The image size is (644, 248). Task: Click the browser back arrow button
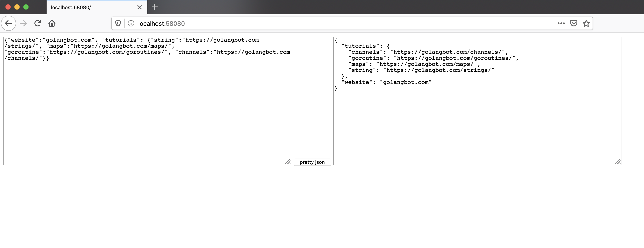click(x=8, y=23)
